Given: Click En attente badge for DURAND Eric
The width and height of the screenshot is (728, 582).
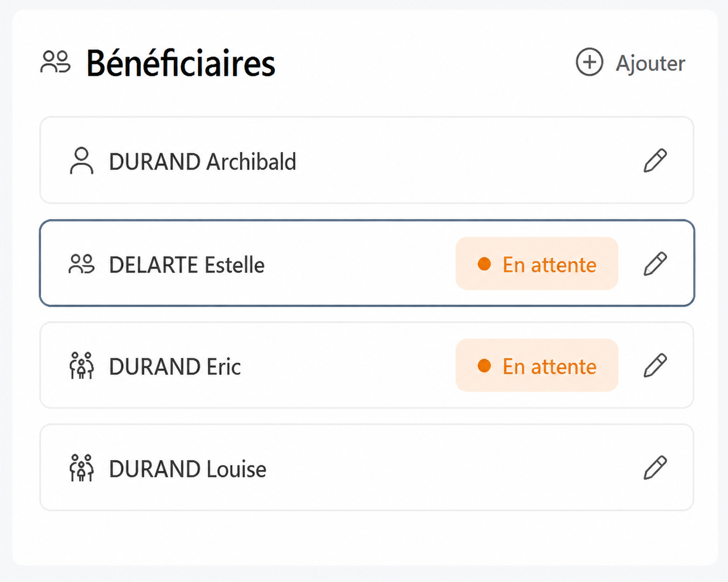Looking at the screenshot, I should pyautogui.click(x=537, y=366).
